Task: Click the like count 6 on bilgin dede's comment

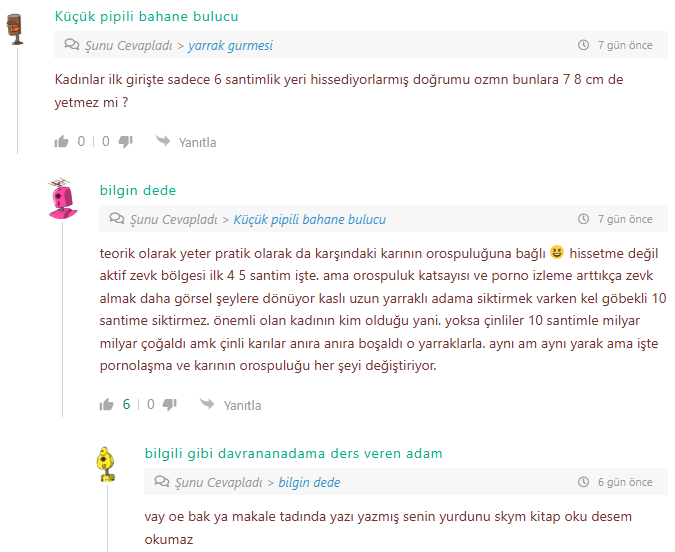Action: [126, 404]
